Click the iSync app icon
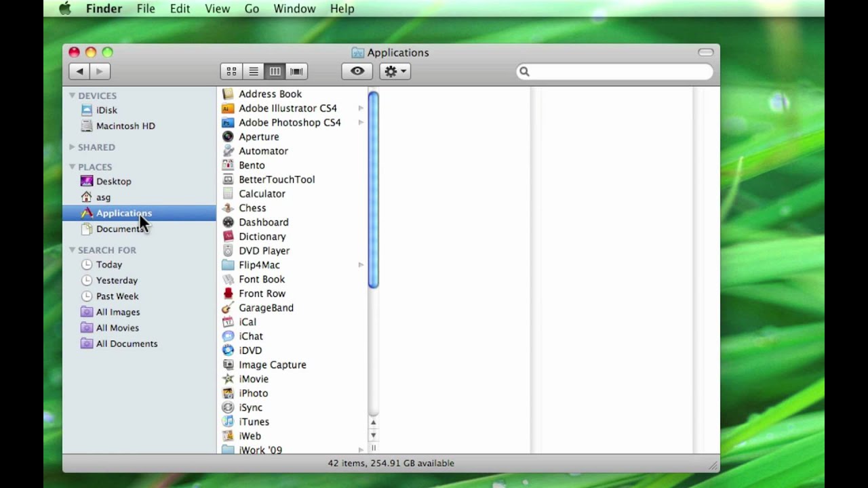The image size is (868, 488). (228, 407)
